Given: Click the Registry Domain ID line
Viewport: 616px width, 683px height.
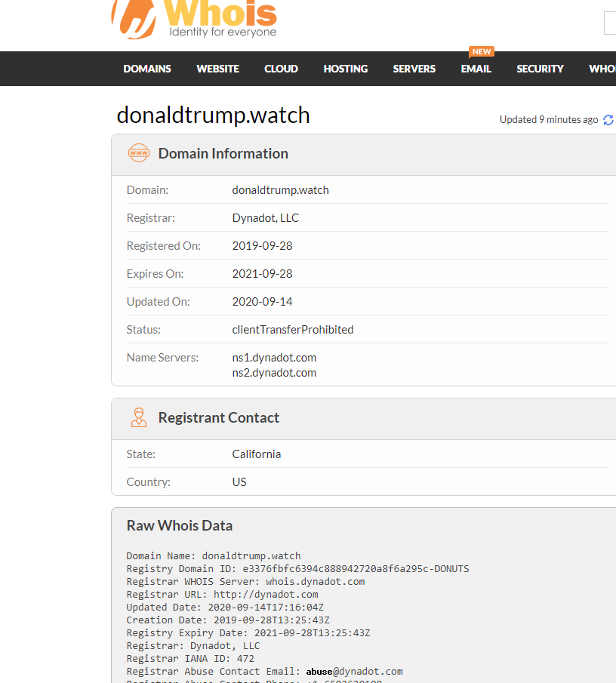Looking at the screenshot, I should (x=297, y=568).
